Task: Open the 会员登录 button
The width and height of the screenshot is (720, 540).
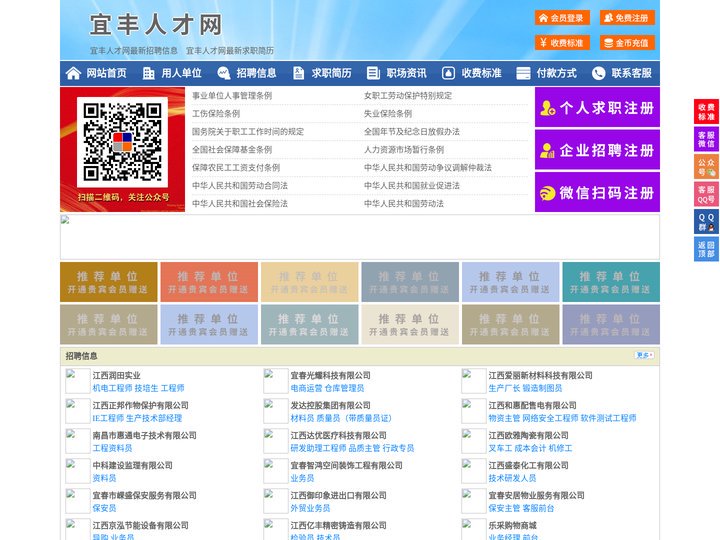Action: pyautogui.click(x=562, y=18)
